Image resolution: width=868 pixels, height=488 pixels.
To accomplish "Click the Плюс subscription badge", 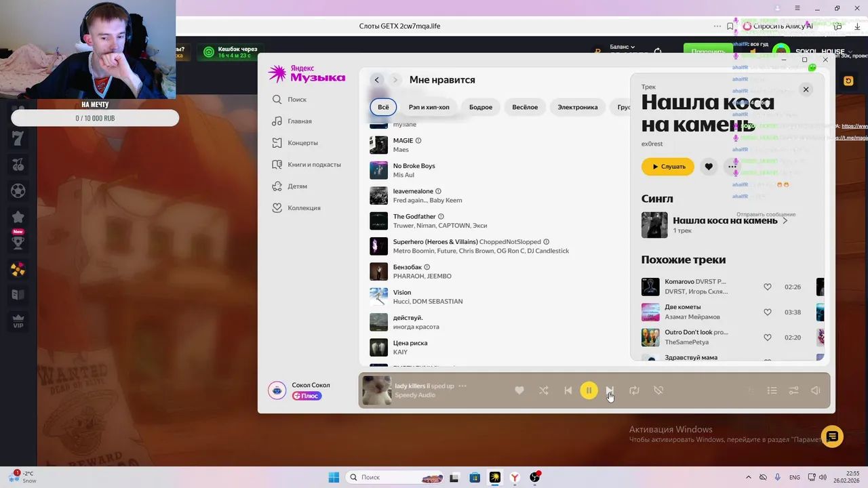I will pyautogui.click(x=307, y=396).
